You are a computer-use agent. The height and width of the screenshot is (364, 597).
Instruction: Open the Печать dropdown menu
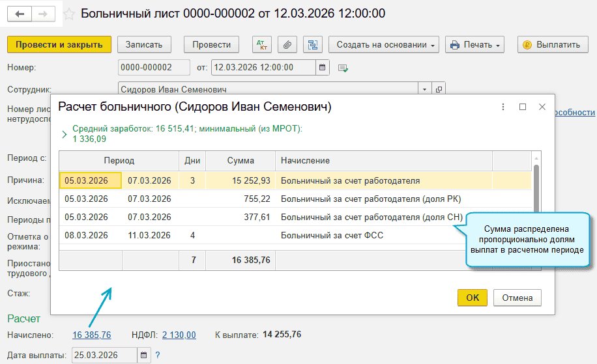[x=474, y=45]
